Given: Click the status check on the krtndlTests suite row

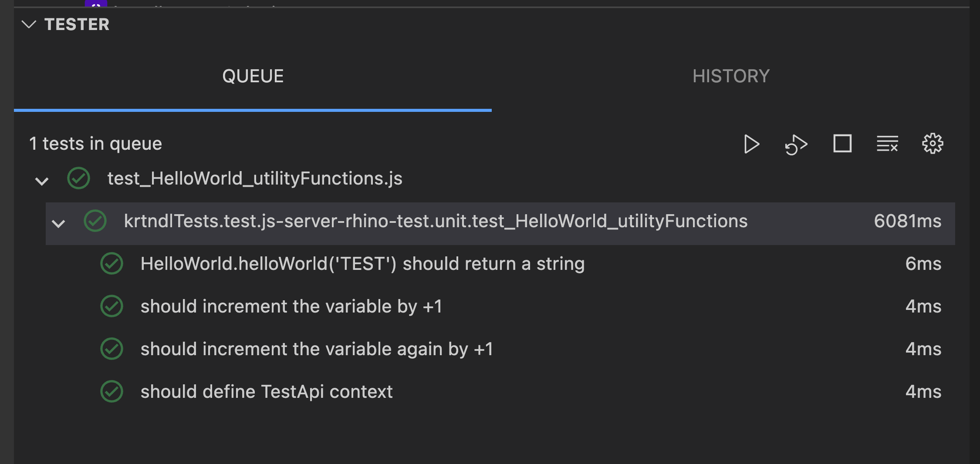Looking at the screenshot, I should point(95,222).
